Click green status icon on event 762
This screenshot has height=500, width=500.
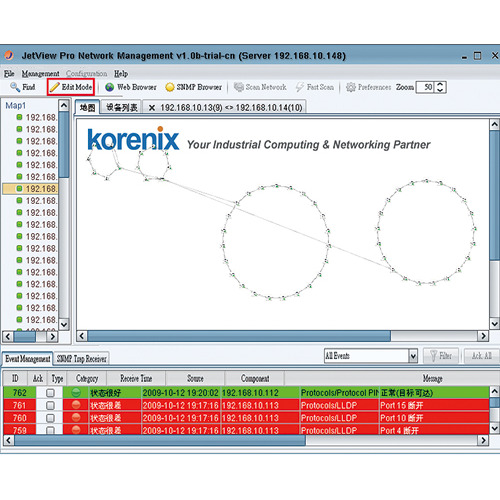(76, 392)
